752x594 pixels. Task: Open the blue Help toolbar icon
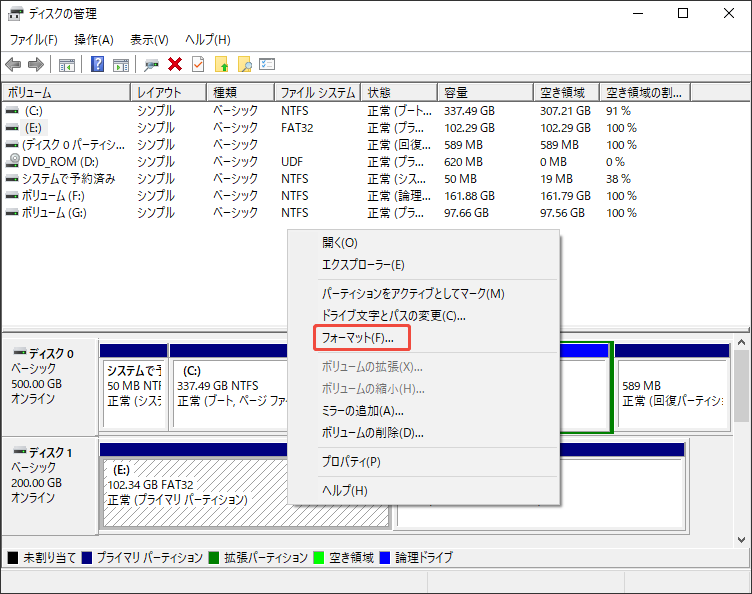(x=97, y=64)
